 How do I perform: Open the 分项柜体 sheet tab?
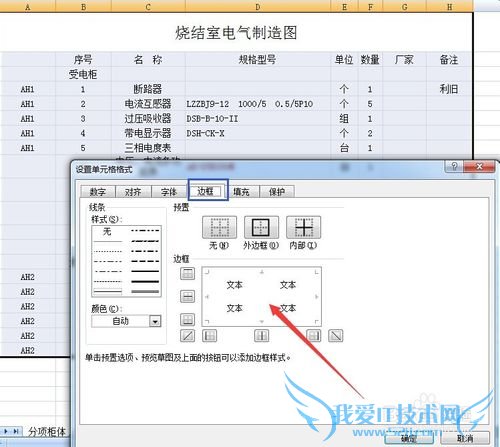[x=47, y=432]
